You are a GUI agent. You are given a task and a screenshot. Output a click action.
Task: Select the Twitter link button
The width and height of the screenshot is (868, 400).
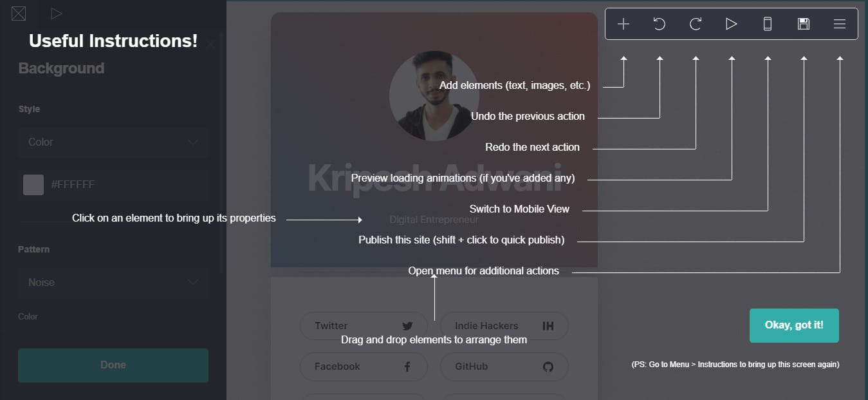(x=364, y=326)
